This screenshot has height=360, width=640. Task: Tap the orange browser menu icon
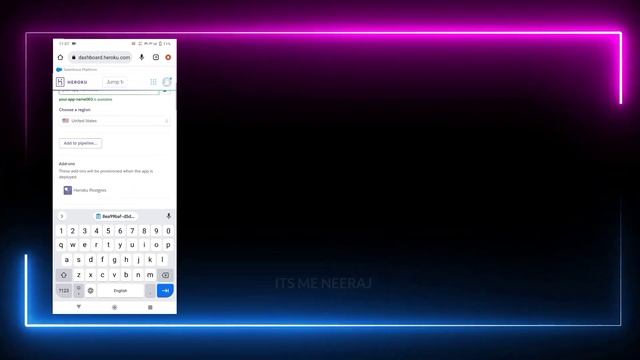pyautogui.click(x=168, y=58)
